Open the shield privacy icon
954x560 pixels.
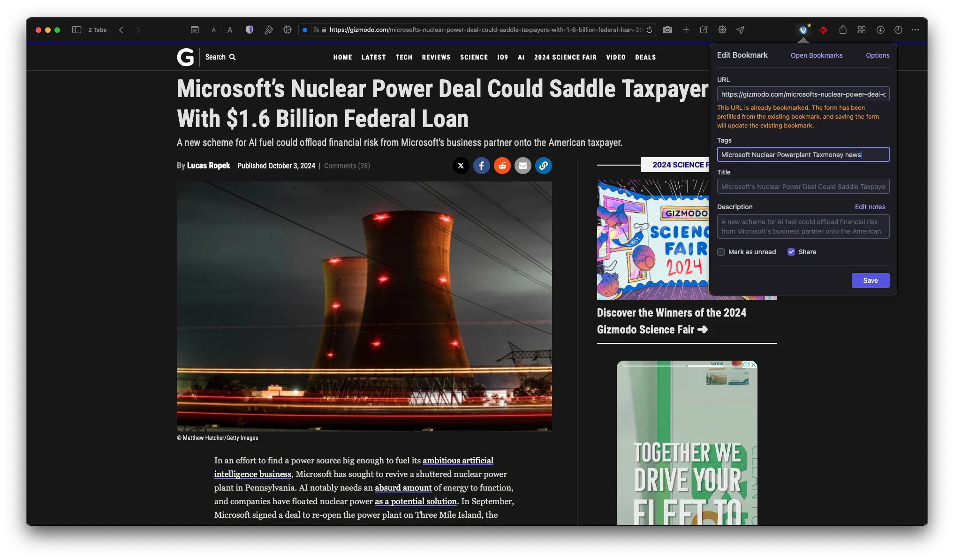tap(250, 30)
